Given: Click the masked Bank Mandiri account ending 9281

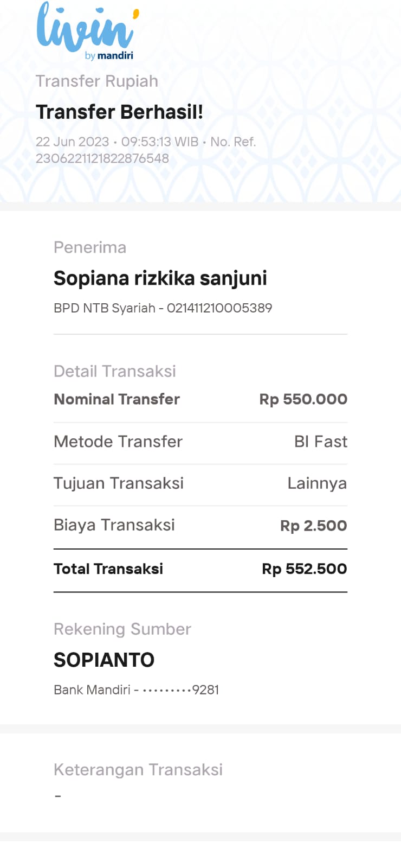Looking at the screenshot, I should click(136, 690).
